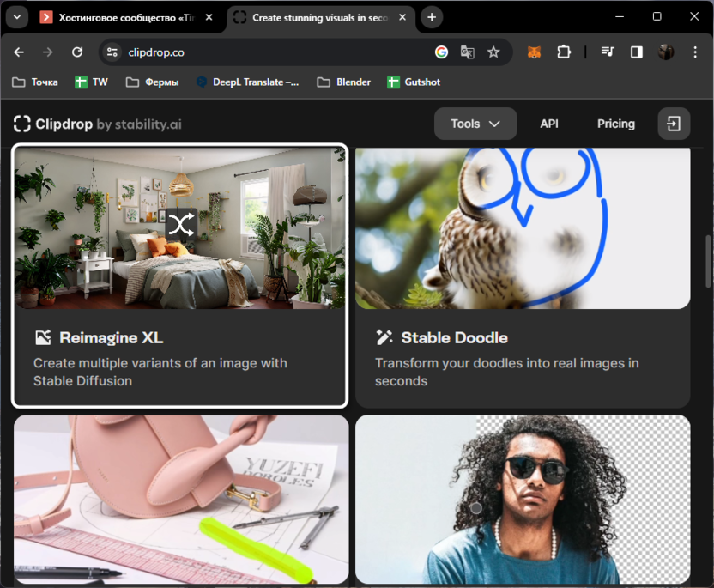
Task: Open the bedroom Reimagine XL thumbnail
Action: [x=180, y=227]
